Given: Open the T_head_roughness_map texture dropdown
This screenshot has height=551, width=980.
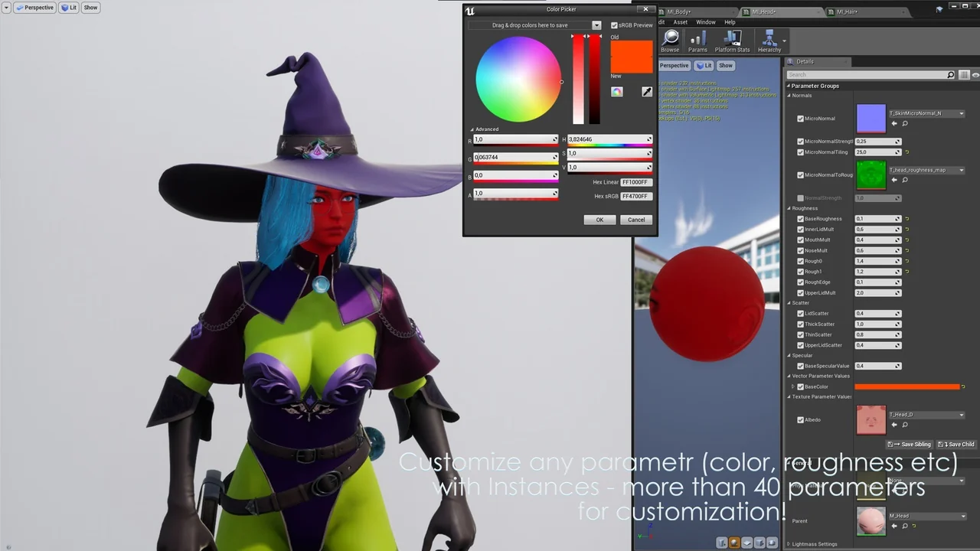Looking at the screenshot, I should tap(962, 170).
